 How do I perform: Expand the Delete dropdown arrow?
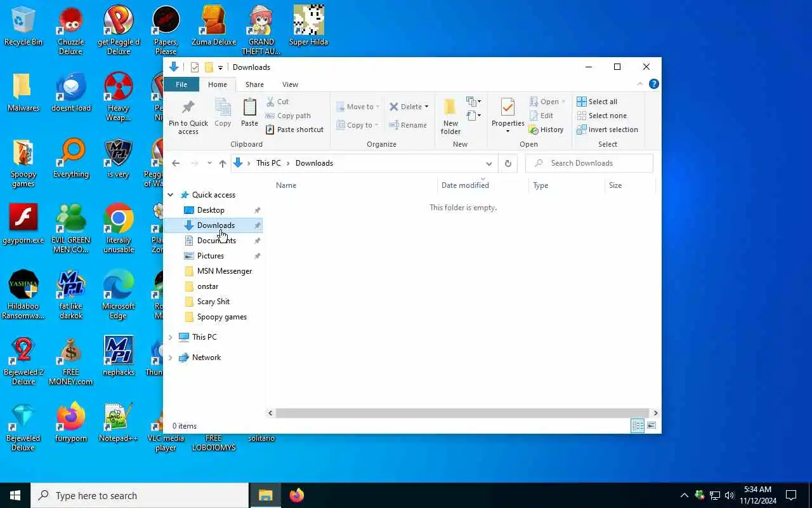pos(427,107)
